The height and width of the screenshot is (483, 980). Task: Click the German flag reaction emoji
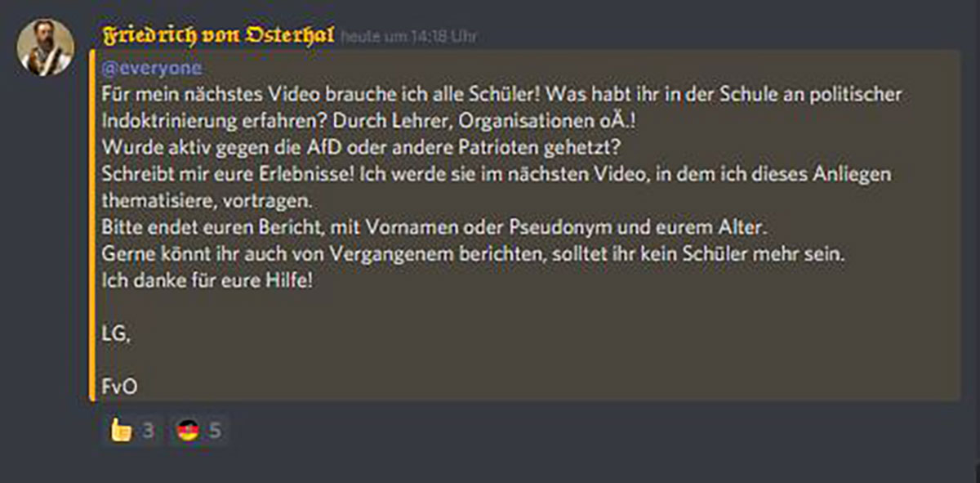pos(189,430)
